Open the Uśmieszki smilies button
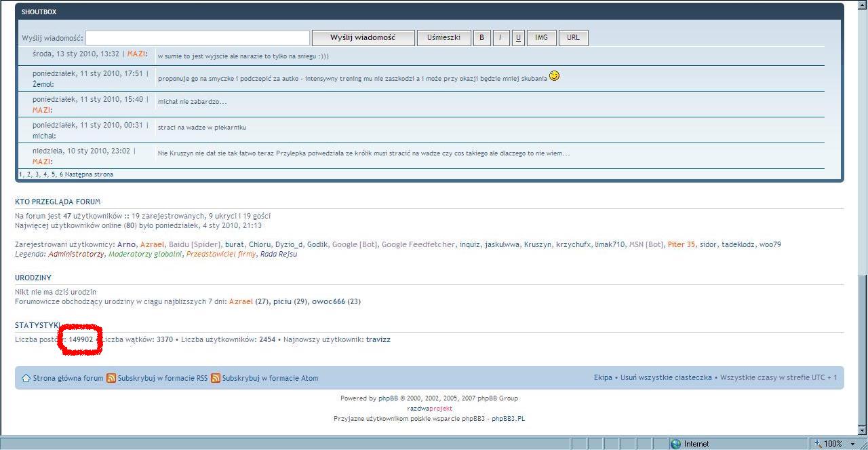This screenshot has width=868, height=450. [x=443, y=38]
